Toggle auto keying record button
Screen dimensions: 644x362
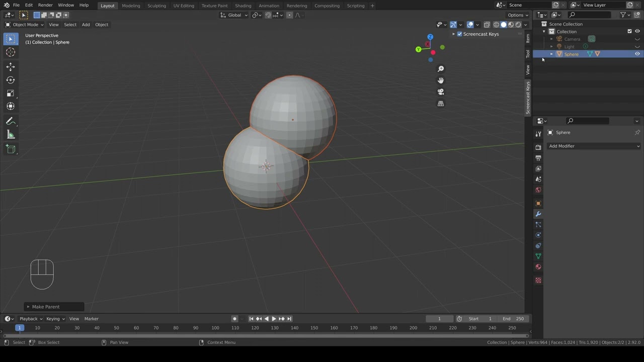234,319
